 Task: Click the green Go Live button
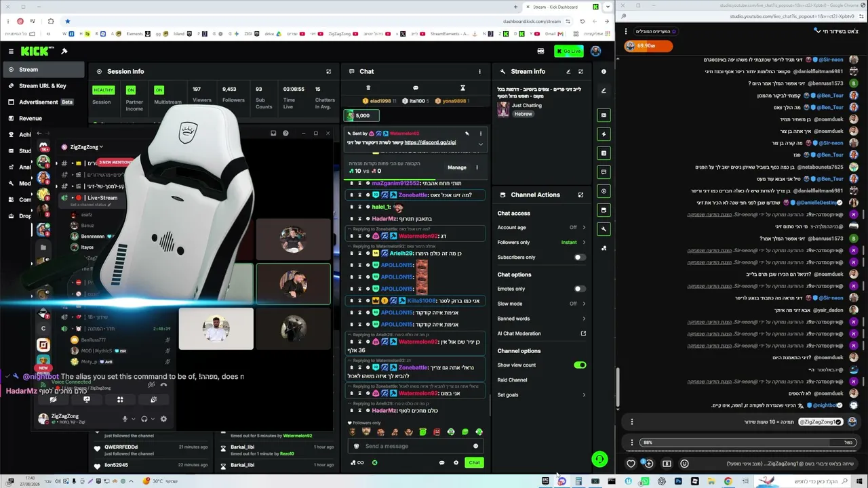pyautogui.click(x=568, y=51)
